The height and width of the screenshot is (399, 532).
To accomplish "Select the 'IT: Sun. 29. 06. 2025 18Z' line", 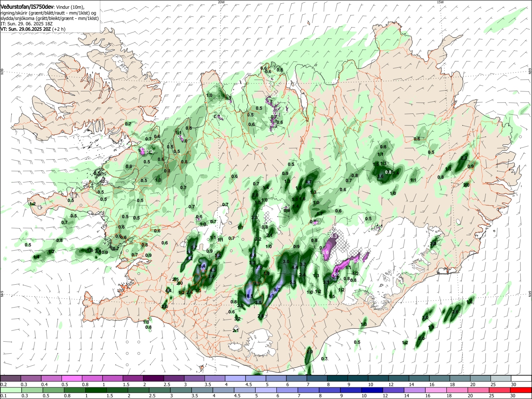I will tap(26, 24).
